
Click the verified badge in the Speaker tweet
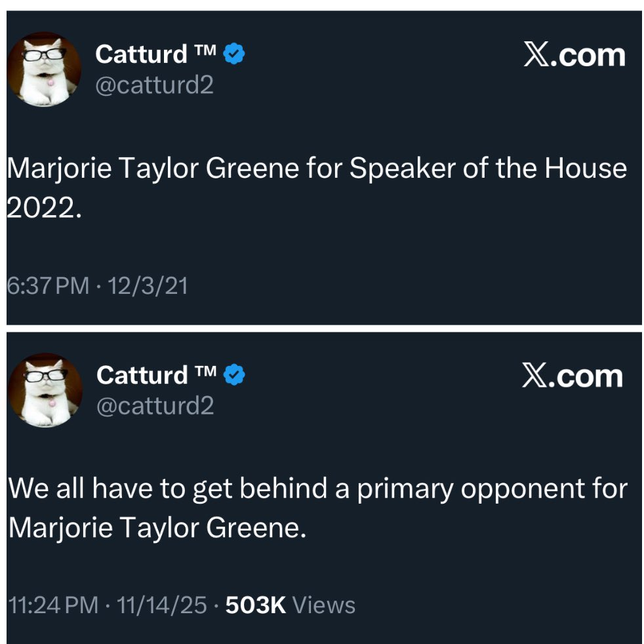coord(234,54)
